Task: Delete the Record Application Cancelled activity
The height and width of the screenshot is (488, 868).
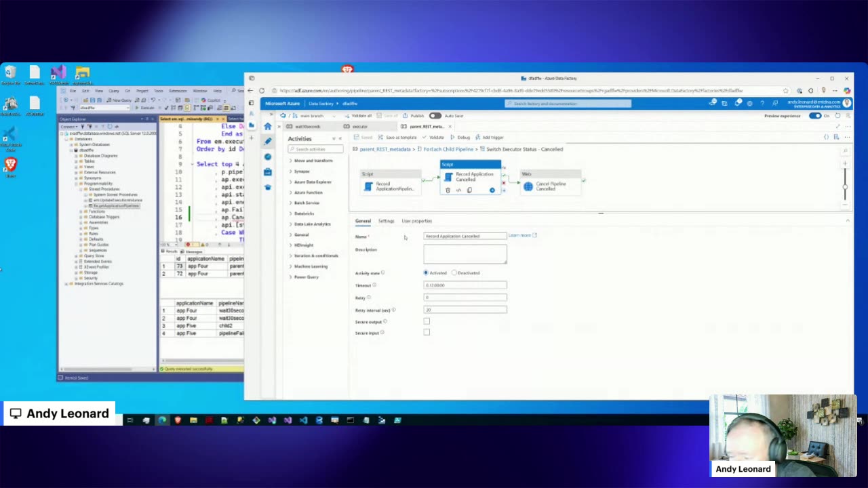Action: 448,190
